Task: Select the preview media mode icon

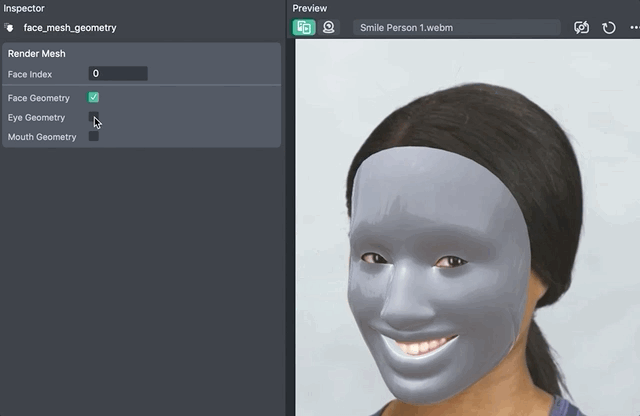Action: (304, 27)
